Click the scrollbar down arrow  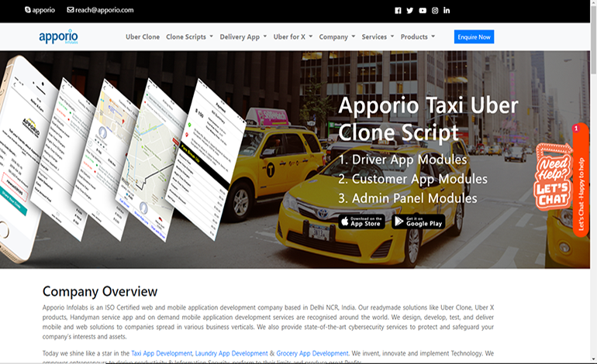[x=593, y=359]
